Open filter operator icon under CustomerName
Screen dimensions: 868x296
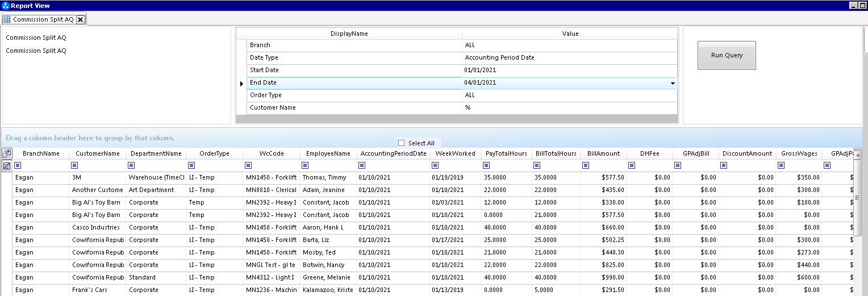pyautogui.click(x=75, y=166)
